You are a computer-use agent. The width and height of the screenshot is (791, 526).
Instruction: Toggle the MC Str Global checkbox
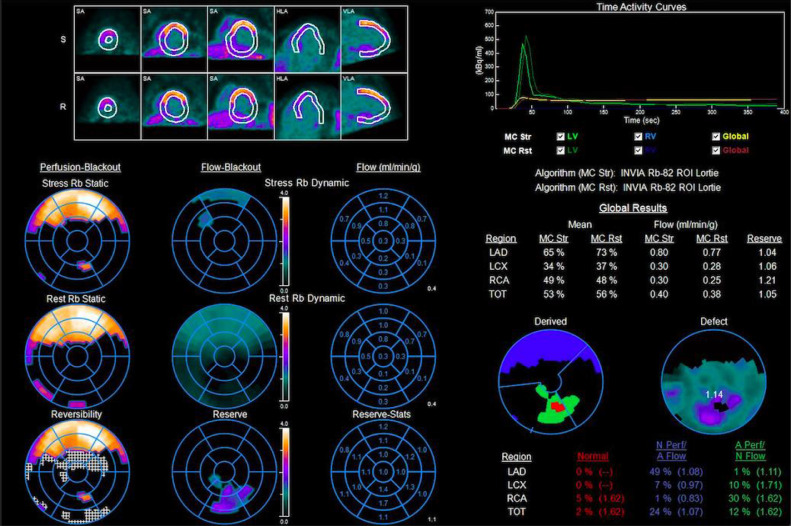(716, 137)
